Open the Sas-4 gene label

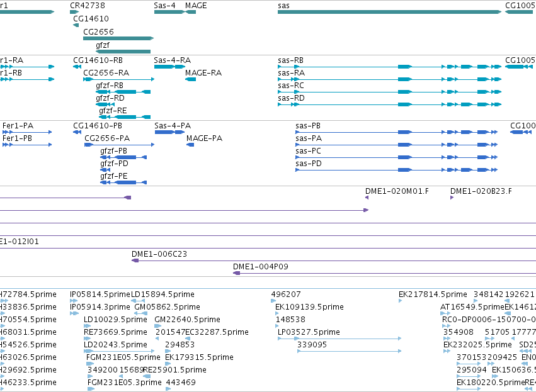(x=164, y=6)
